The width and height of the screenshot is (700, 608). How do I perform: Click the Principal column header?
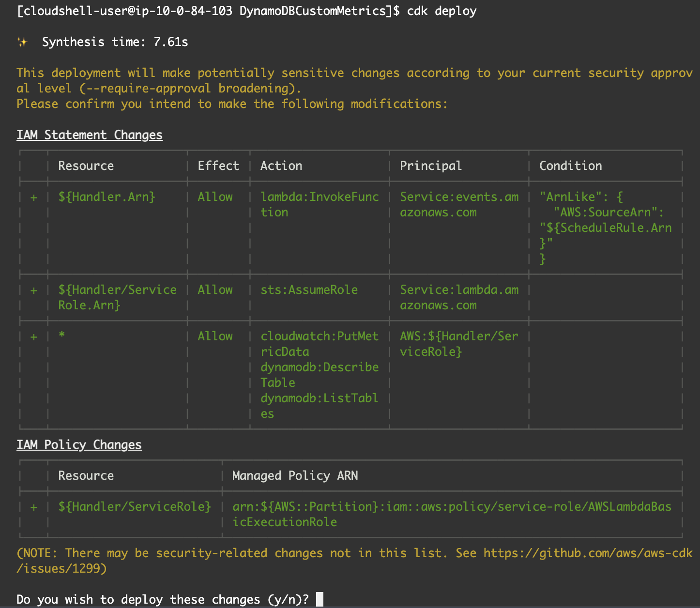click(x=431, y=166)
